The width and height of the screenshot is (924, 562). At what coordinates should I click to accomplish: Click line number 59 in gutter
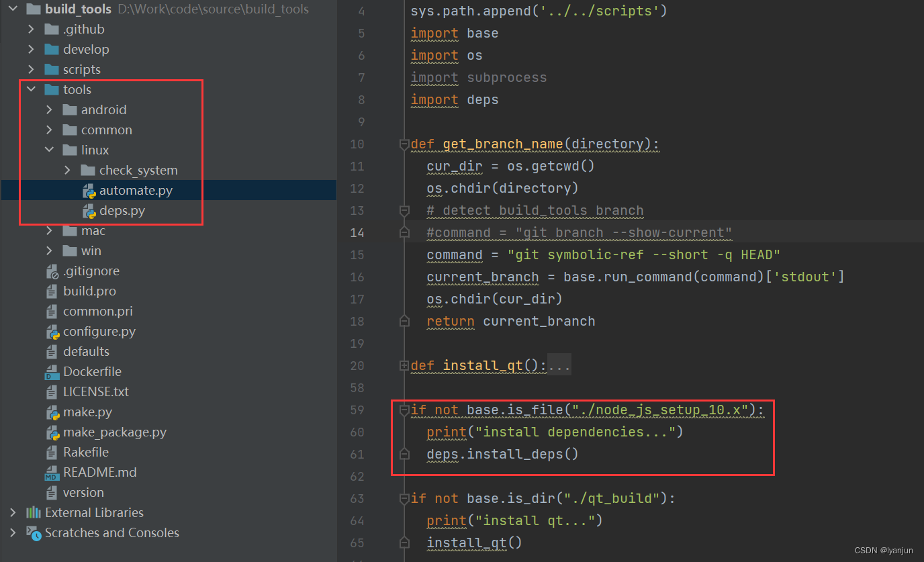coord(357,410)
